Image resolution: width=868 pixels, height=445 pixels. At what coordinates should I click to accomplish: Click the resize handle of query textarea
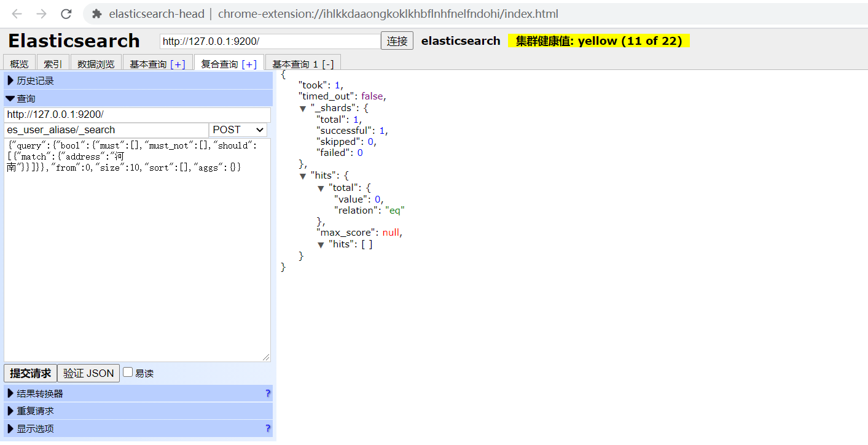tap(266, 357)
